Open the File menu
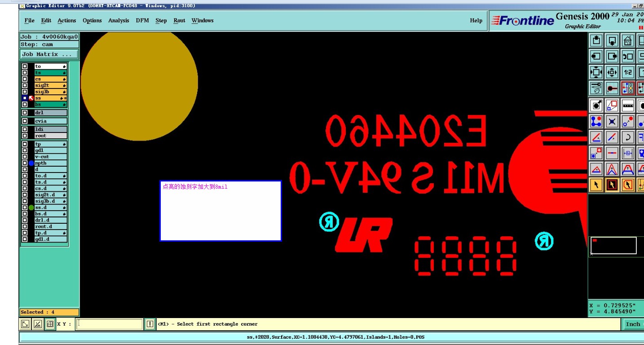 (x=30, y=21)
